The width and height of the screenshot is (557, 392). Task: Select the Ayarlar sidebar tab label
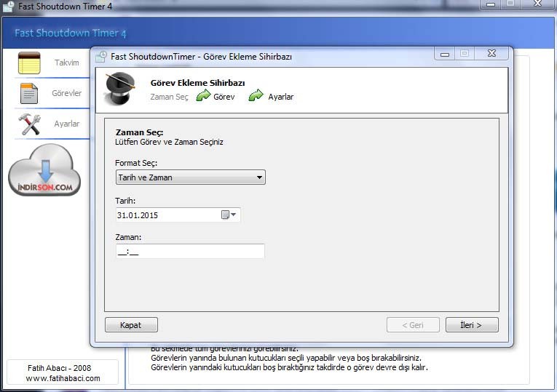tap(67, 124)
